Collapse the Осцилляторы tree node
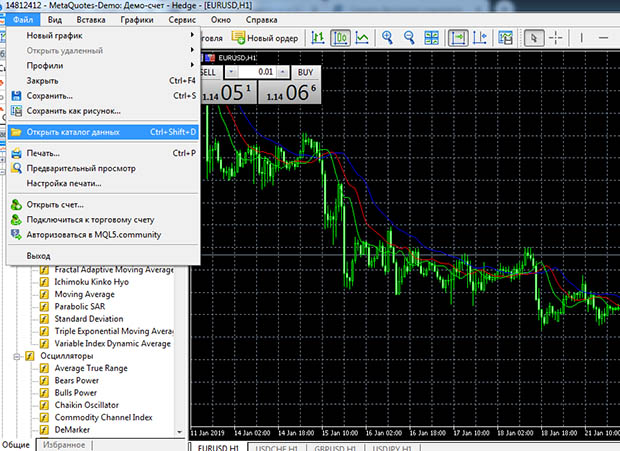Viewport: 620px width, 451px height. (x=17, y=357)
